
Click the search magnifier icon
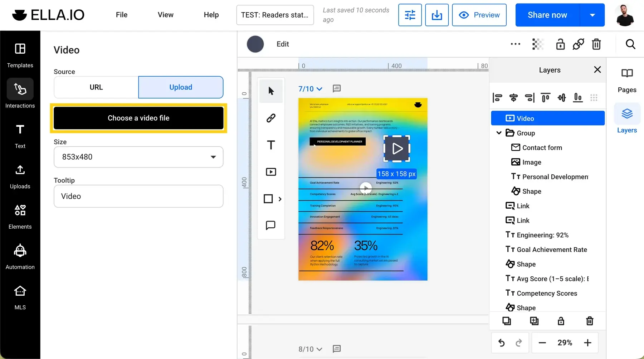(x=630, y=44)
